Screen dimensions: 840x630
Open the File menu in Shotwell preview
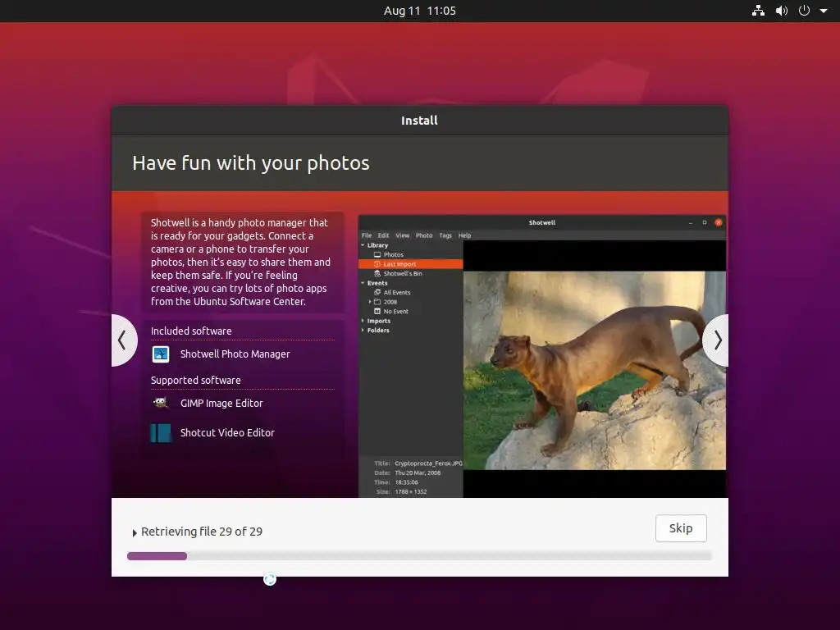[367, 235]
